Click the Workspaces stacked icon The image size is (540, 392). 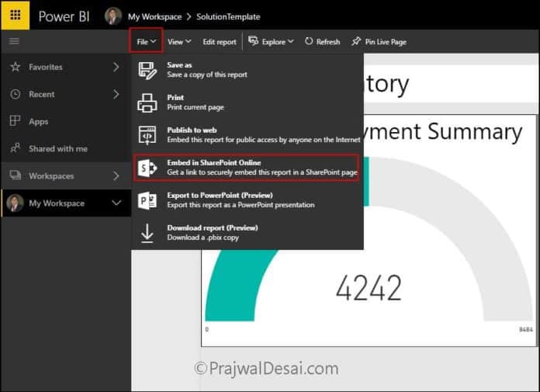coord(16,175)
